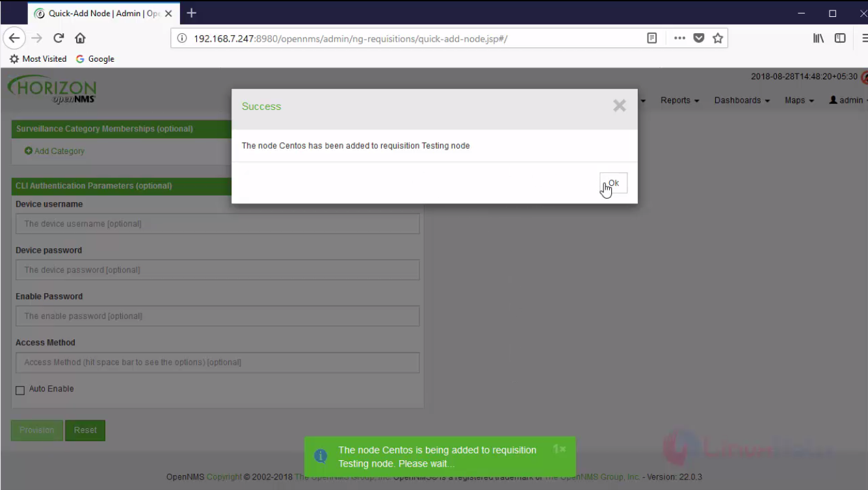Open the Library icon
This screenshot has height=490, width=868.
click(x=819, y=38)
